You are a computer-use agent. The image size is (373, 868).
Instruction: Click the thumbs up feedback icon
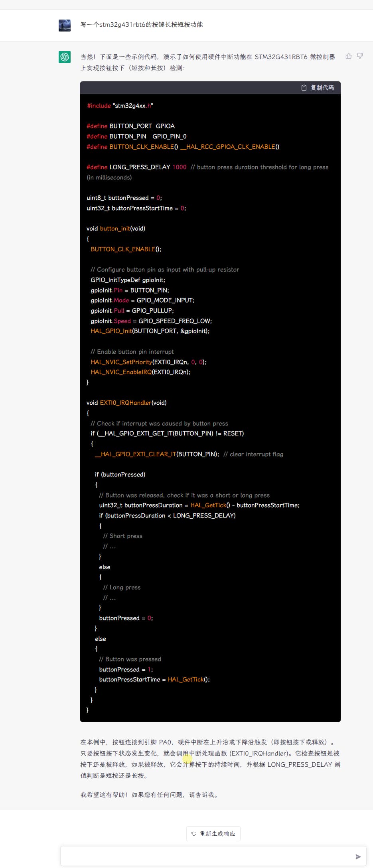point(349,56)
